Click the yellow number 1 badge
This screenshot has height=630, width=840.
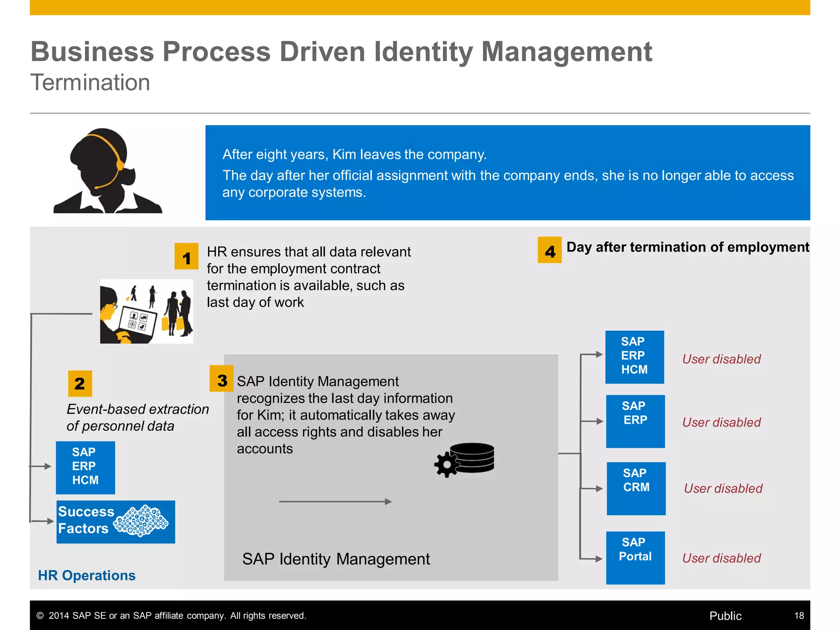click(x=186, y=257)
